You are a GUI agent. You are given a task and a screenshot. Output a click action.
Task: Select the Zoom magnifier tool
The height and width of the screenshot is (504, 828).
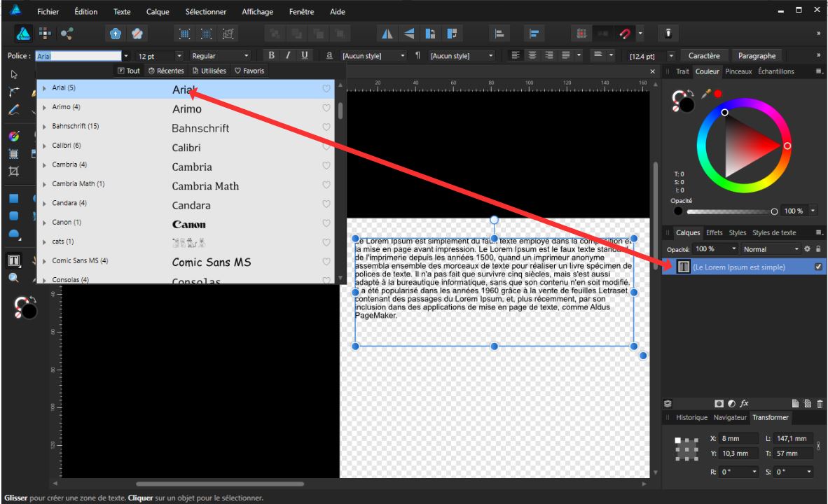(x=14, y=278)
